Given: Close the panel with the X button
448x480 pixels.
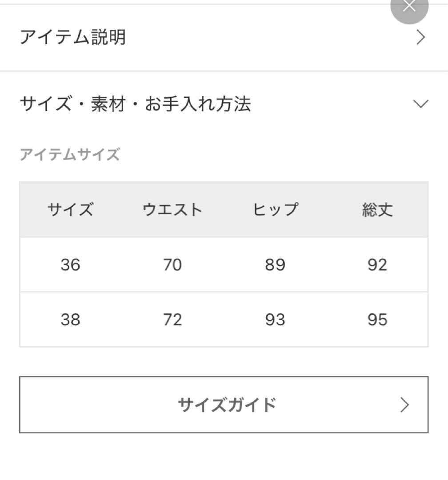Looking at the screenshot, I should pyautogui.click(x=409, y=6).
